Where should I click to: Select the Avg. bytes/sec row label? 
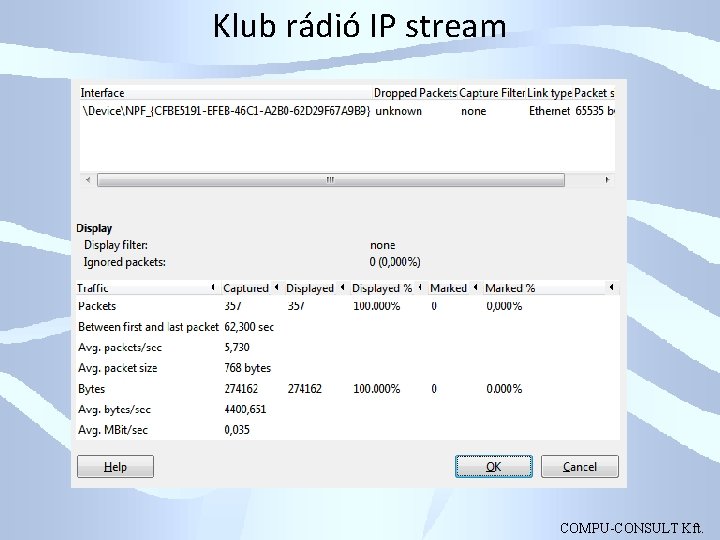pyautogui.click(x=114, y=409)
